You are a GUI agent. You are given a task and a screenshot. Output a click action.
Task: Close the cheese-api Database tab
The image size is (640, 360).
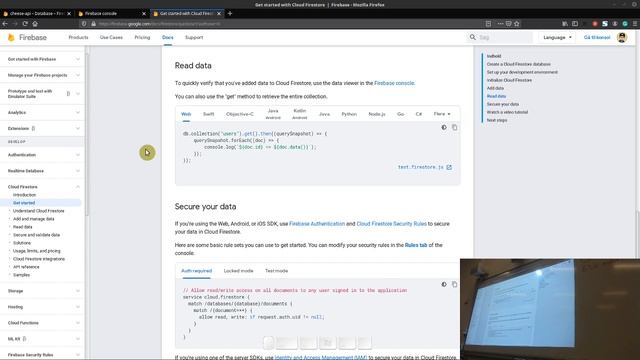pyautogui.click(x=69, y=13)
